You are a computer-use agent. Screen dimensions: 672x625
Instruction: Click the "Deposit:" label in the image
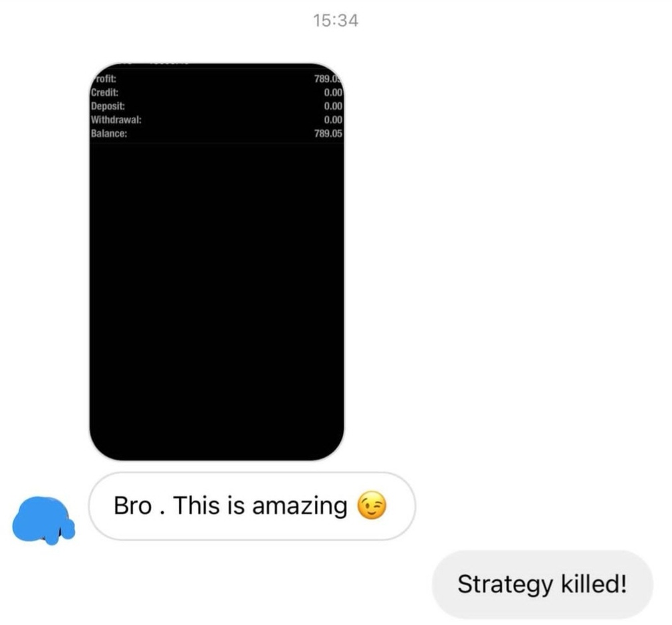pyautogui.click(x=108, y=106)
